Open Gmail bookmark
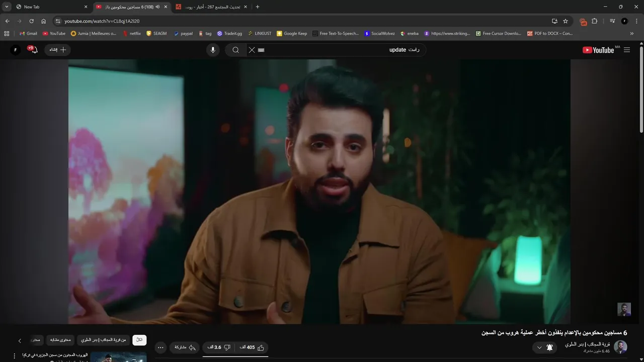The image size is (644, 362). click(28, 34)
